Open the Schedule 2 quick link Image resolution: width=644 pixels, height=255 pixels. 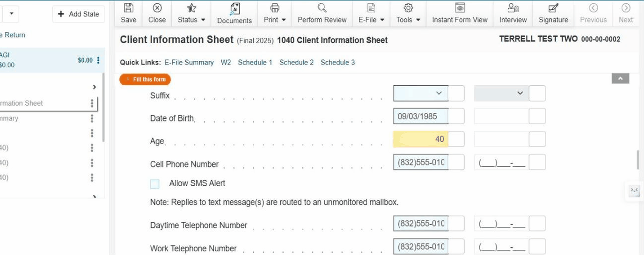(296, 62)
